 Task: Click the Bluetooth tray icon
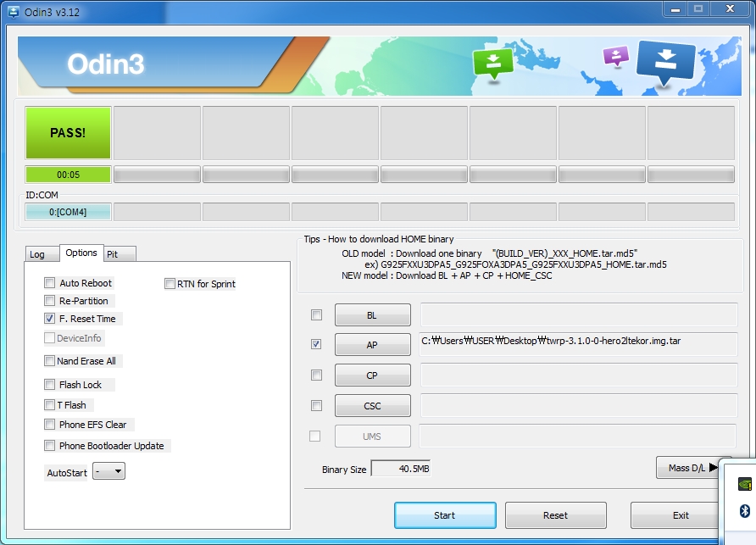pyautogui.click(x=745, y=511)
